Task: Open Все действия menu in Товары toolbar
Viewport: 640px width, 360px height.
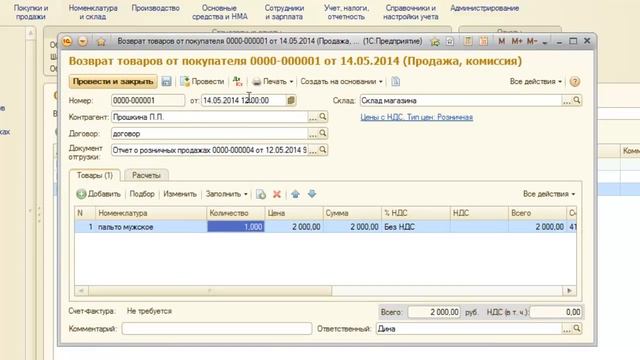Action: point(549,194)
